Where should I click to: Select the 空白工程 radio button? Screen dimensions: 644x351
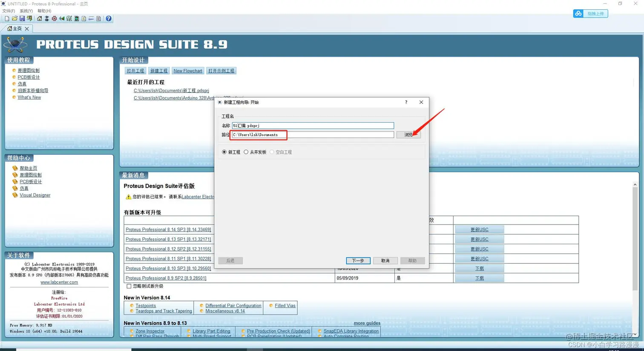point(272,152)
